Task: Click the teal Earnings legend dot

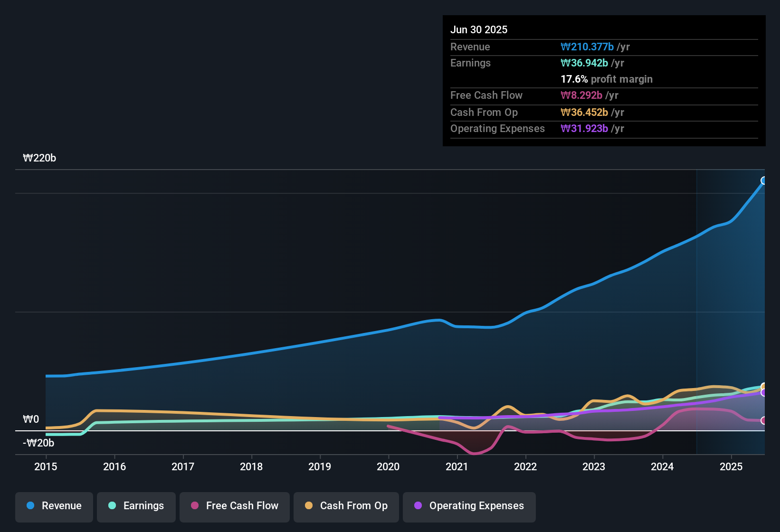Action: coord(112,506)
